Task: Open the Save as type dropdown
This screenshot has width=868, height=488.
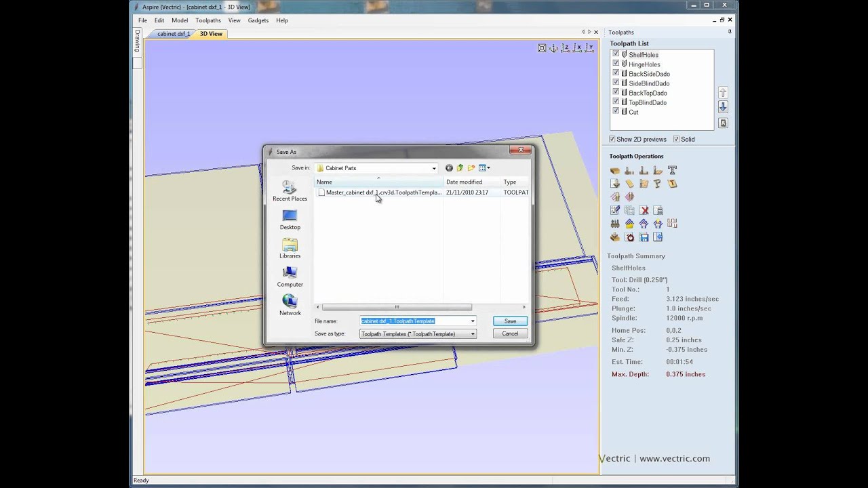Action: click(x=473, y=333)
